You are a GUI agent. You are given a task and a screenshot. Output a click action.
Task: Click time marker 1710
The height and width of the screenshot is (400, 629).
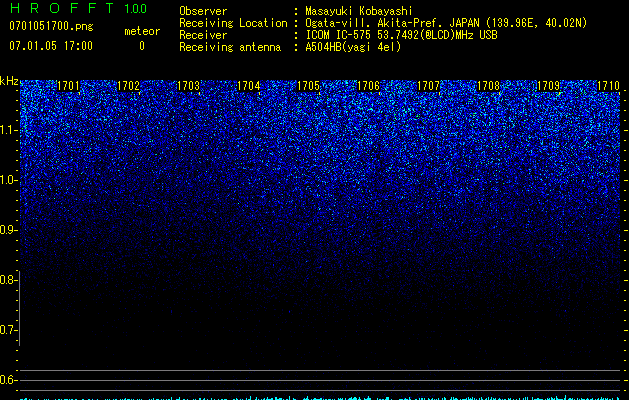608,86
